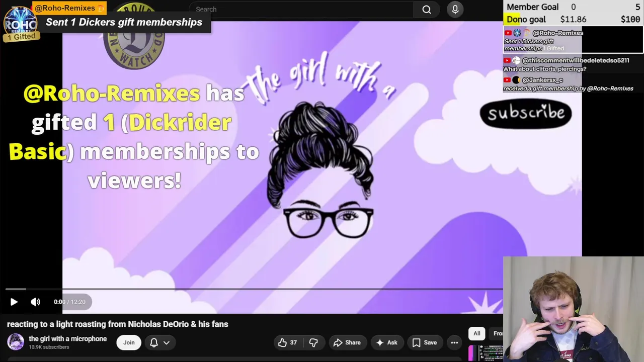644x362 pixels.
Task: Open the girl with a microphone channel avatar
Action: 16,342
